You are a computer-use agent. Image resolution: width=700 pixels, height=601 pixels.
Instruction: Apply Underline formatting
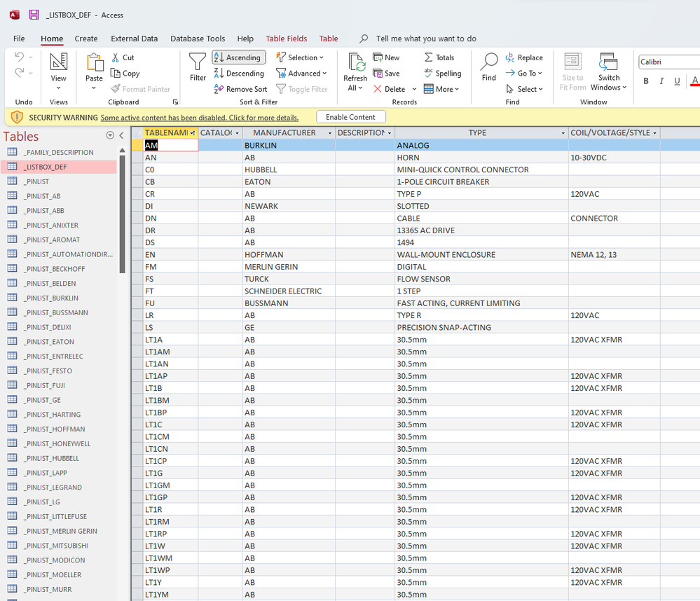(678, 81)
